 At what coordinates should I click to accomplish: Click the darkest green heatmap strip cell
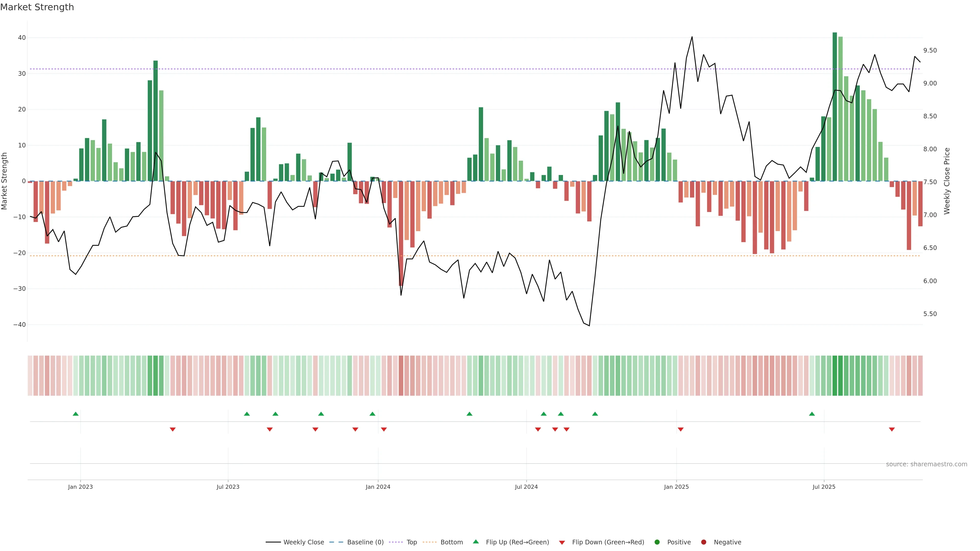[x=835, y=375]
